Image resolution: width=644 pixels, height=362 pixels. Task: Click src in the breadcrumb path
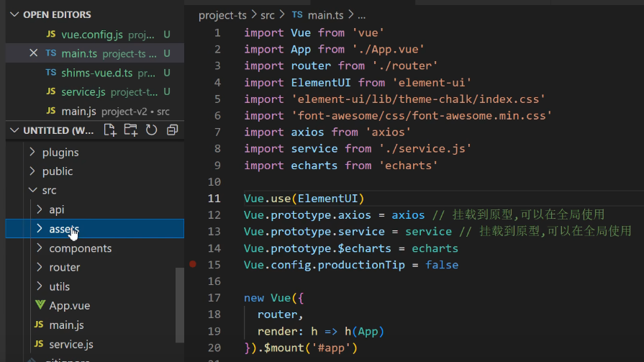pyautogui.click(x=268, y=15)
